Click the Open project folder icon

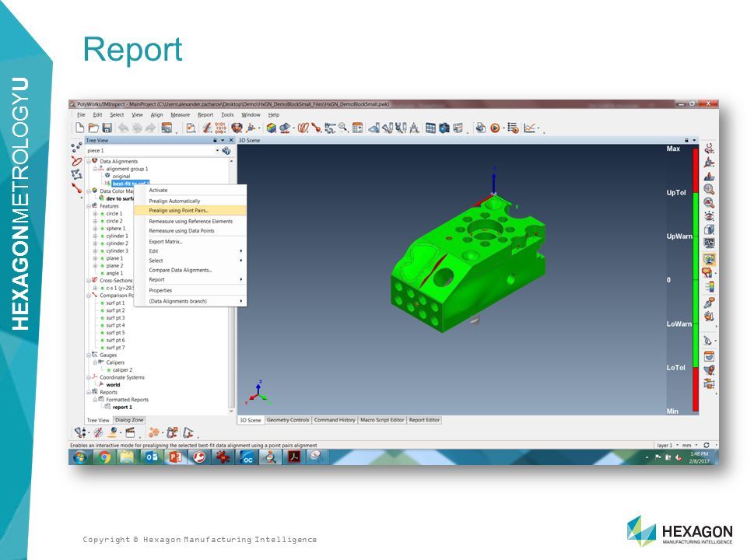[93, 128]
